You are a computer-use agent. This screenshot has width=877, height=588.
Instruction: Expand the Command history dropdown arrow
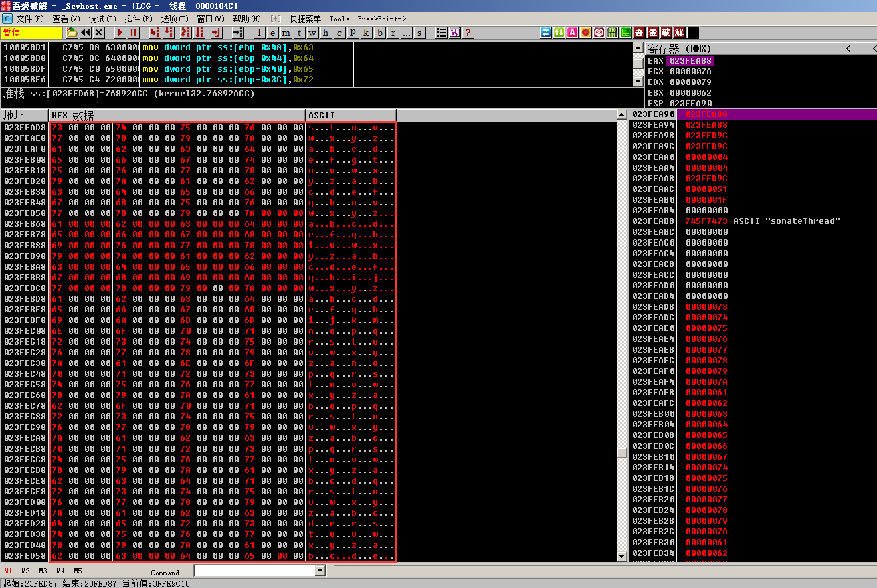[320, 571]
